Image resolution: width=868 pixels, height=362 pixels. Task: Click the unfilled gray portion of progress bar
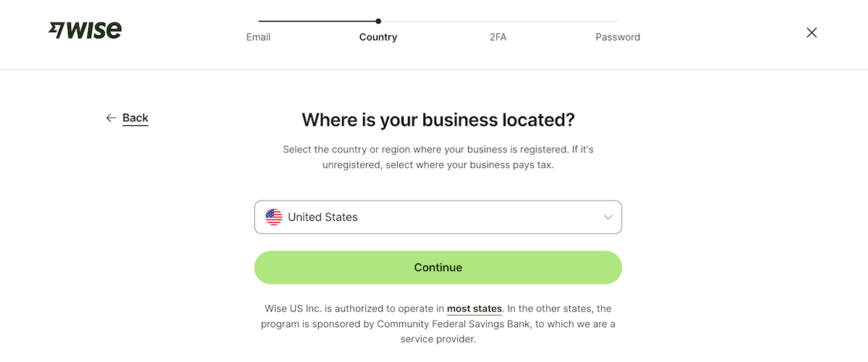pos(499,21)
